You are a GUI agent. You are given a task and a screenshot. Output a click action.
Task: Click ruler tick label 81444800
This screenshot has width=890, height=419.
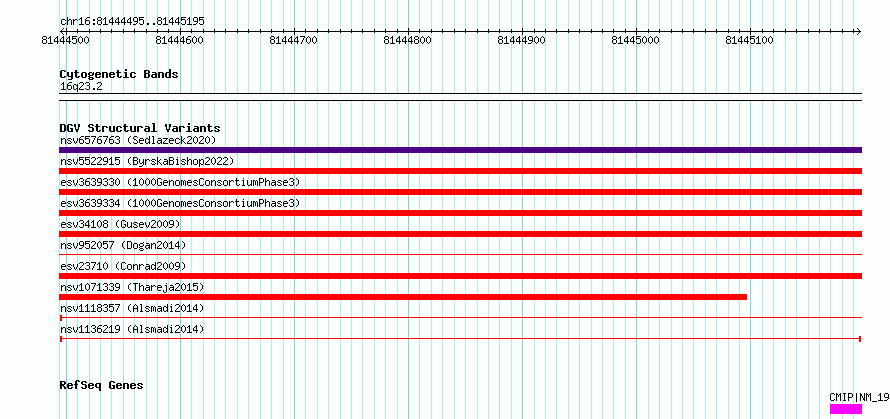(x=408, y=40)
